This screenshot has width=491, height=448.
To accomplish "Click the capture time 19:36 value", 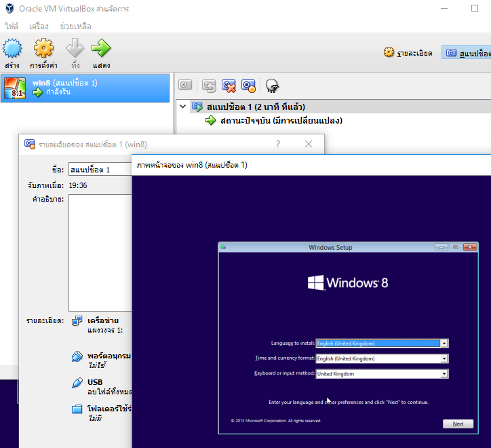I will coord(78,185).
